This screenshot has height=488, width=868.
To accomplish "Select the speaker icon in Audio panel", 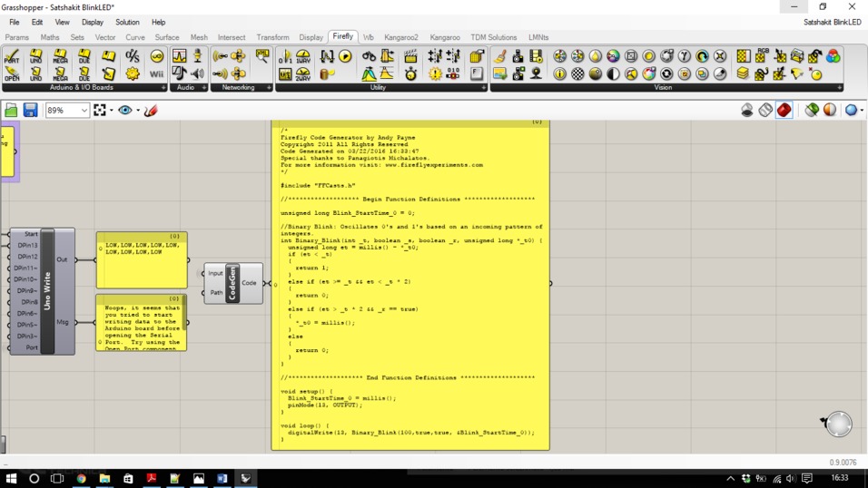I will click(197, 73).
